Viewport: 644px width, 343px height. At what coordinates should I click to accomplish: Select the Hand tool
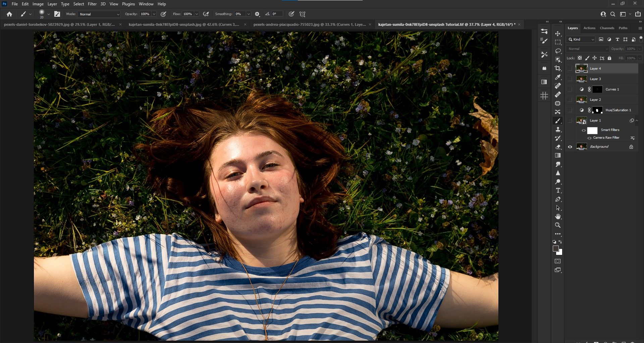[558, 216]
